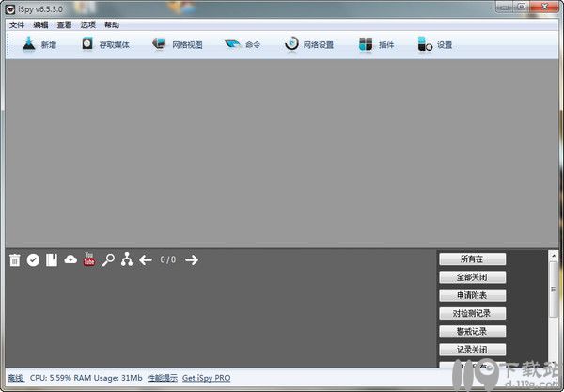Maximize the iSpy window
Viewport: 564px width, 392px height.
(521, 7)
